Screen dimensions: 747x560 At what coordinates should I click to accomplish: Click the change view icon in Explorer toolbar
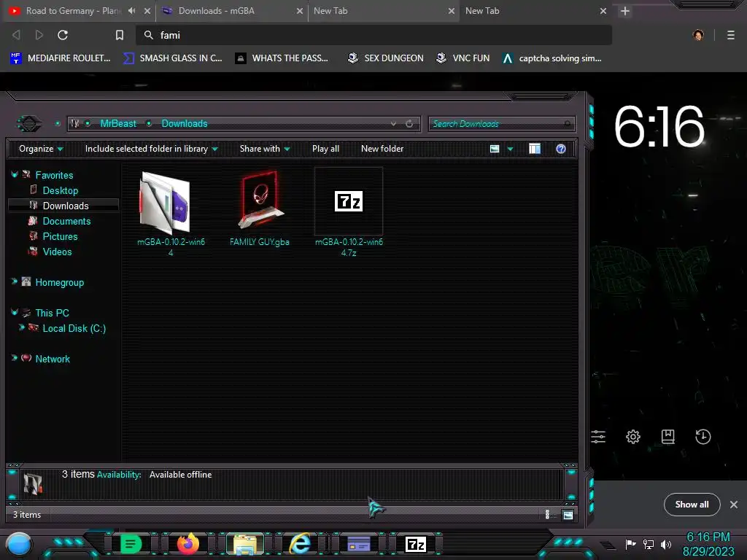click(495, 149)
